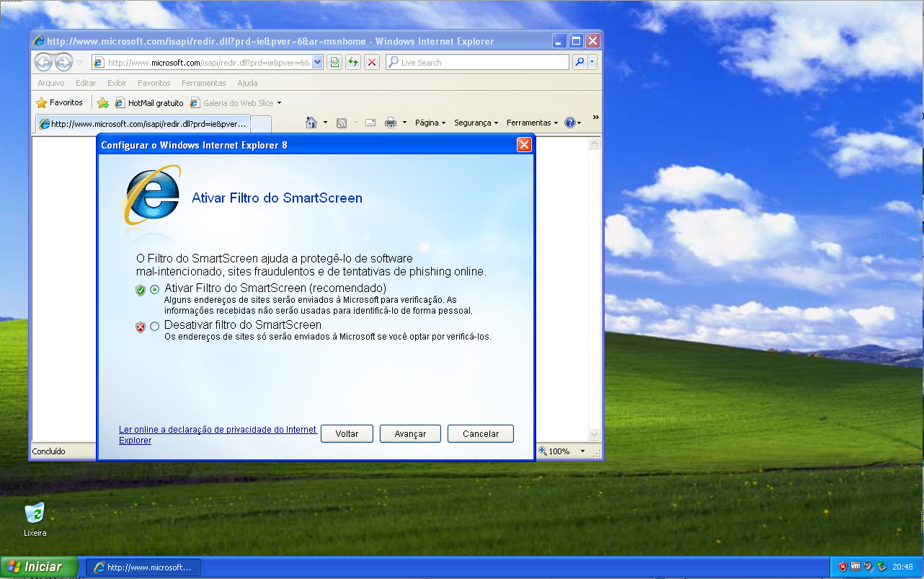Select Ativar Filtro do SmartScreen radio button
Viewport: 924px width, 579px height.
click(x=155, y=290)
